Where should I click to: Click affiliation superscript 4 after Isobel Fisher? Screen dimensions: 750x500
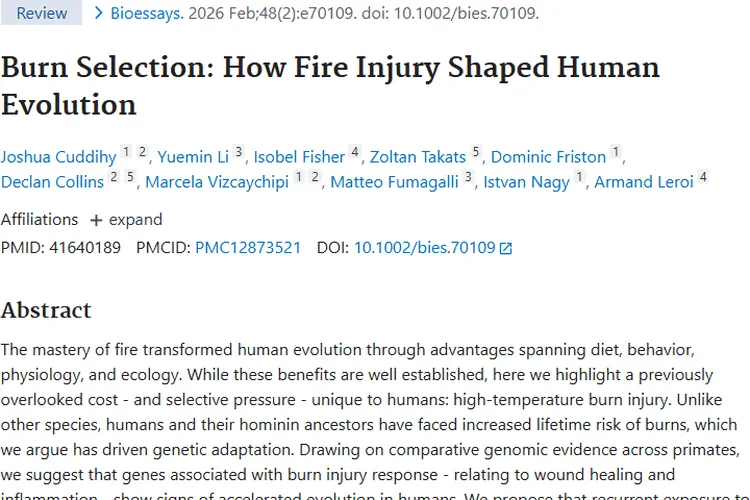click(x=354, y=153)
